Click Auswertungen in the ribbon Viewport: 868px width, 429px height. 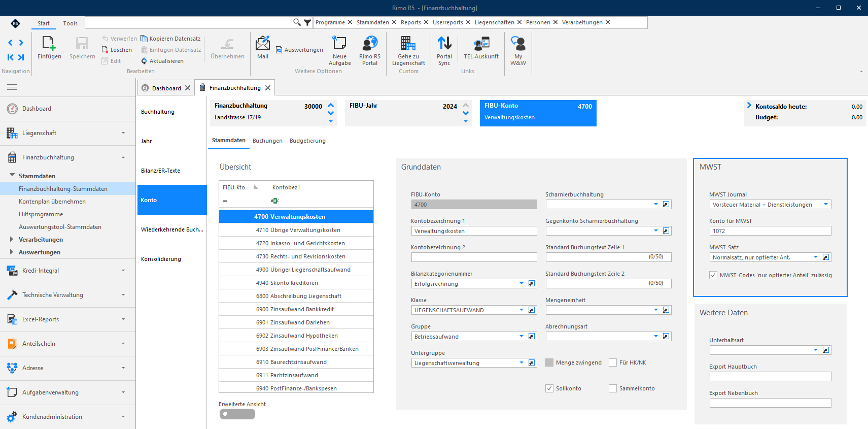[299, 50]
